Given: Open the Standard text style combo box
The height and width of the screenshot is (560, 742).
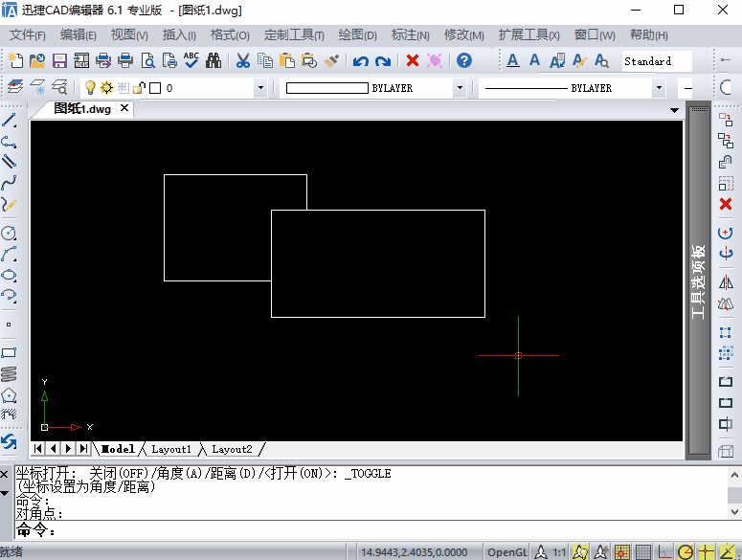Looking at the screenshot, I should click(658, 61).
